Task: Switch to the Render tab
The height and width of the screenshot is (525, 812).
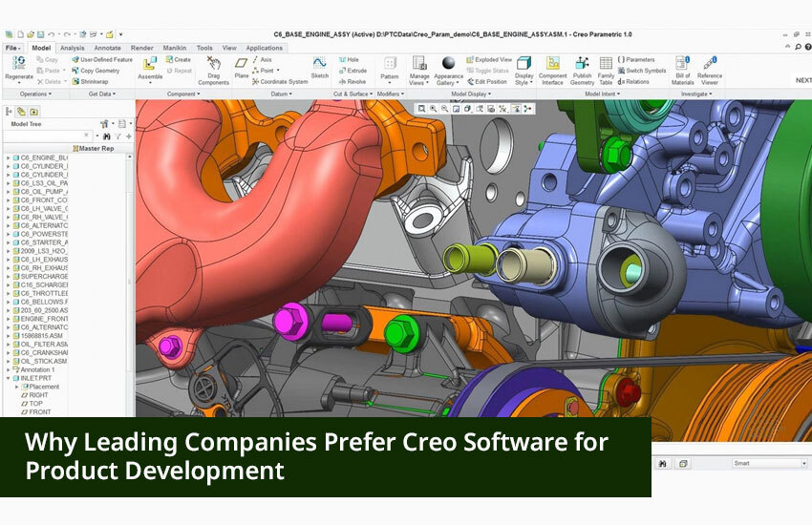Action: (142, 48)
